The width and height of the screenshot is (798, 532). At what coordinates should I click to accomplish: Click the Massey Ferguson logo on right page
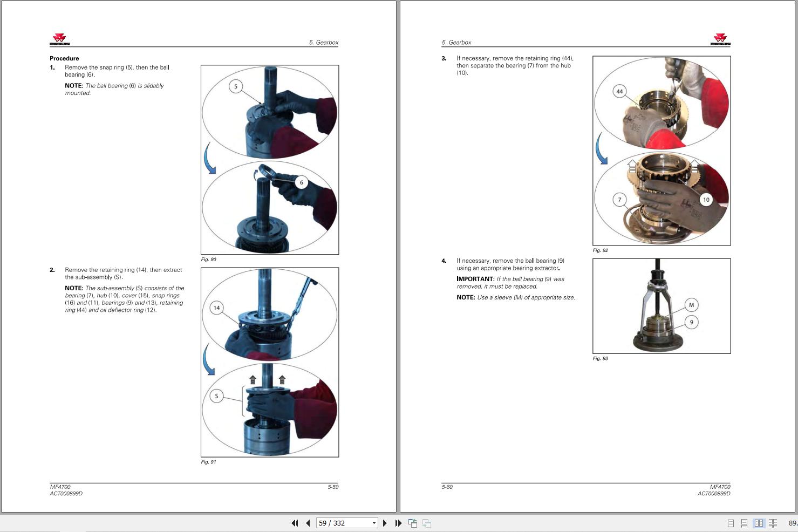[x=720, y=39]
